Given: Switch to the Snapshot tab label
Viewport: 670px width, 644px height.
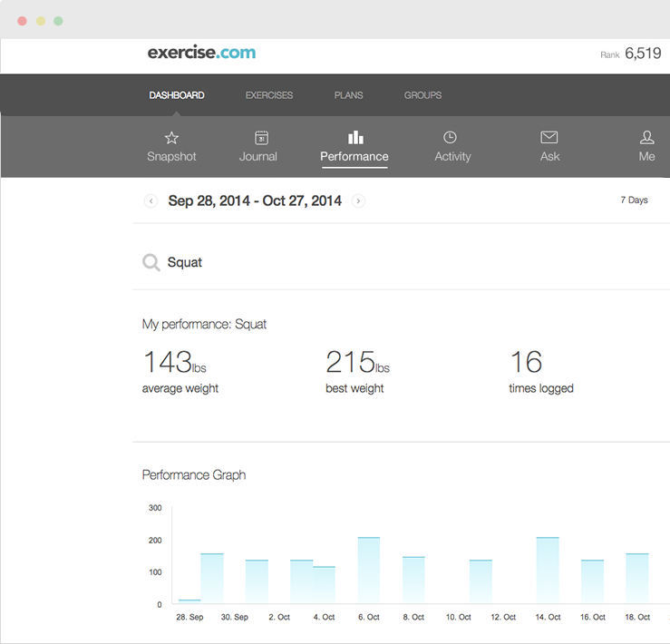Looking at the screenshot, I should pos(171,157).
